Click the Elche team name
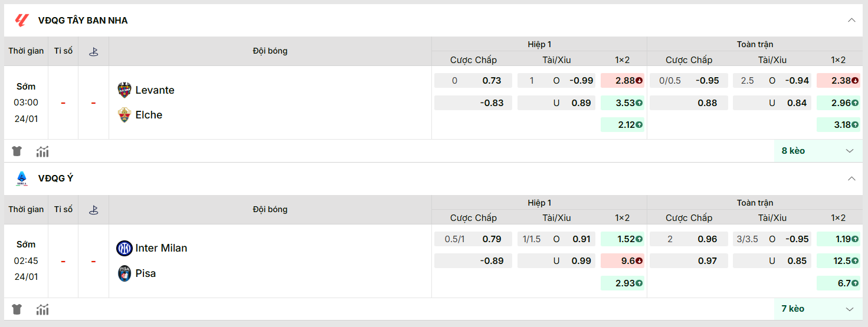Image resolution: width=868 pixels, height=327 pixels. tap(149, 115)
